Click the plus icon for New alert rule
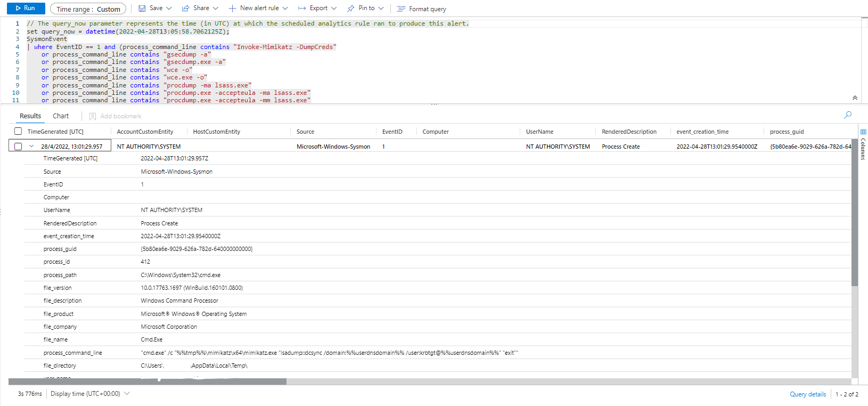The image size is (868, 406). coord(232,9)
